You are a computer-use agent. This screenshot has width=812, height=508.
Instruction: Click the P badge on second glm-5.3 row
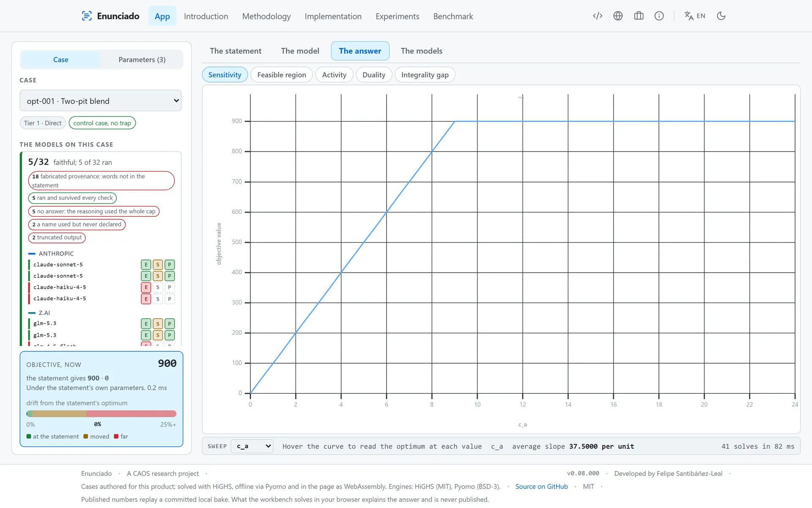click(170, 335)
